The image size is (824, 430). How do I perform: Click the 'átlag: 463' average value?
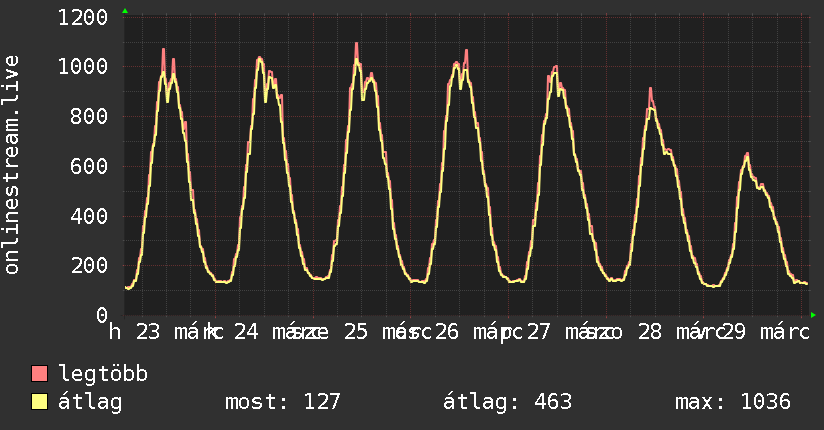click(x=507, y=402)
